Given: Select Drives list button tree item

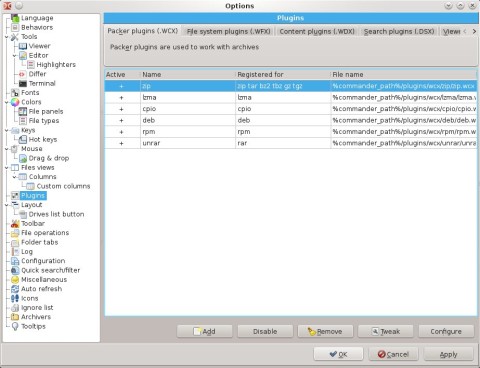Looking at the screenshot, I should (56, 214).
